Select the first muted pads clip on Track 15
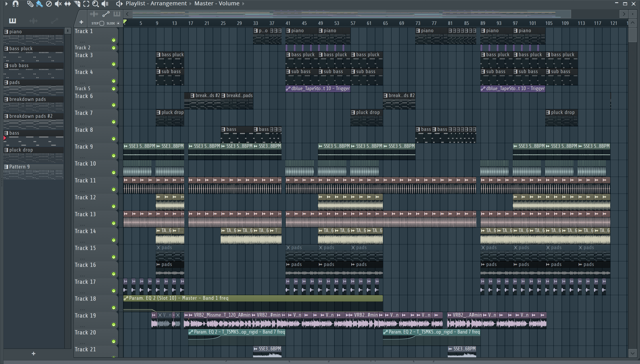Screen dimensions: 640x364 pos(170,252)
